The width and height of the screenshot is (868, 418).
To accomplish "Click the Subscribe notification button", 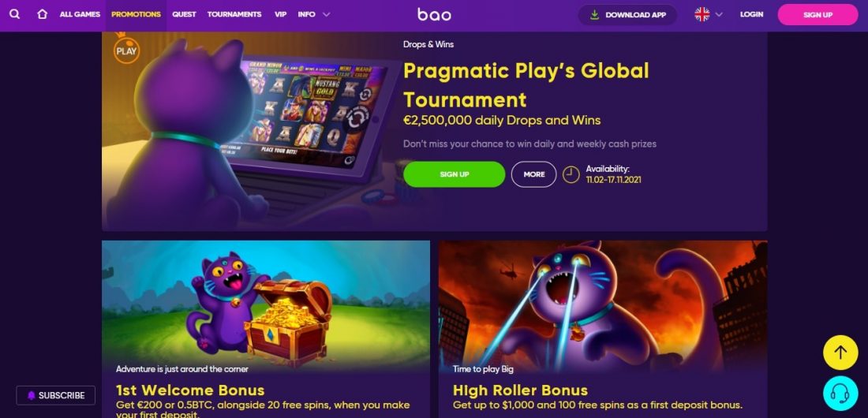I will (x=56, y=395).
